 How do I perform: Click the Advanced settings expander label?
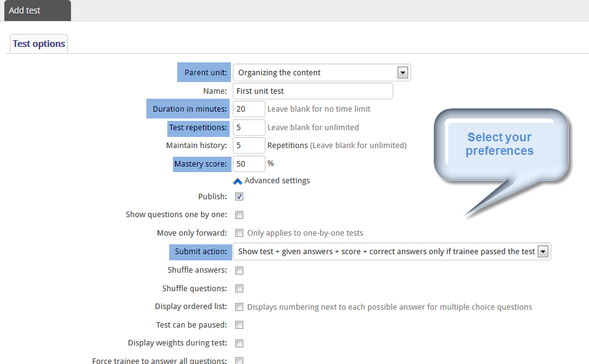coord(277,181)
